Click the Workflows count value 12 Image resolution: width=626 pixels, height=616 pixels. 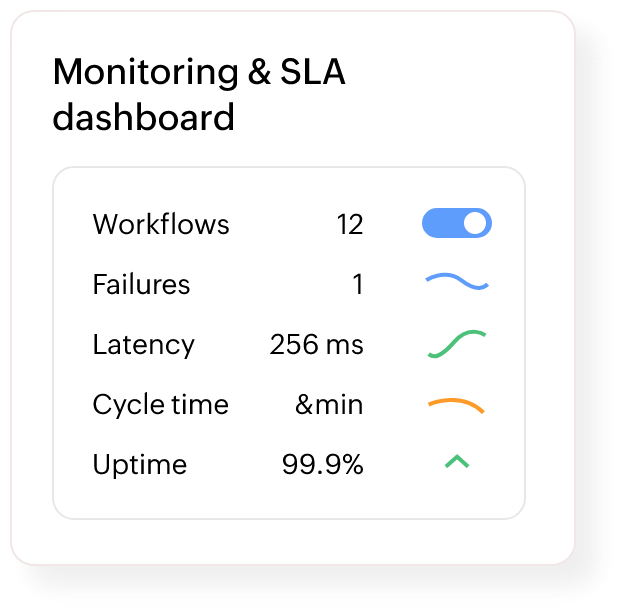coord(349,224)
